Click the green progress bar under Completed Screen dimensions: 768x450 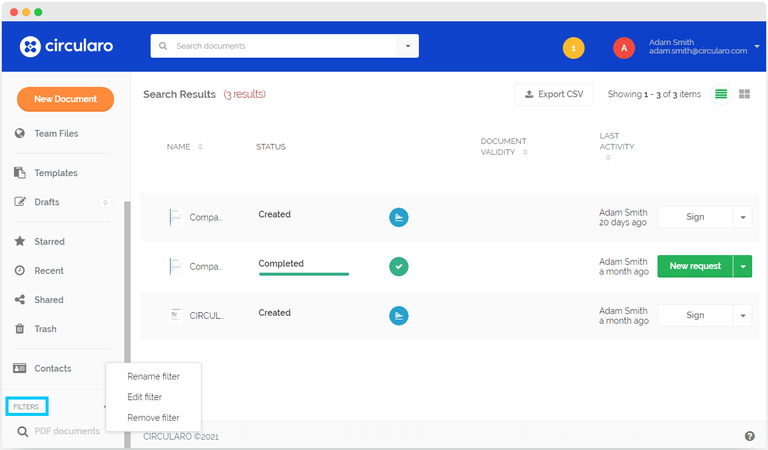pyautogui.click(x=303, y=273)
